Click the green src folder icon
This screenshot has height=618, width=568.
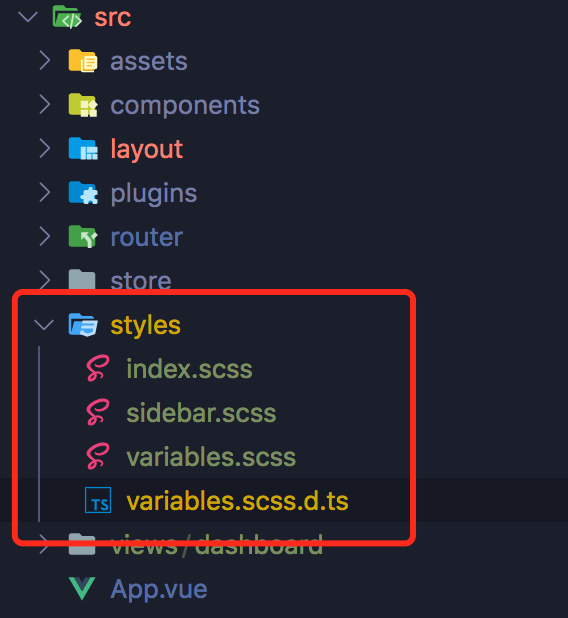(67, 17)
